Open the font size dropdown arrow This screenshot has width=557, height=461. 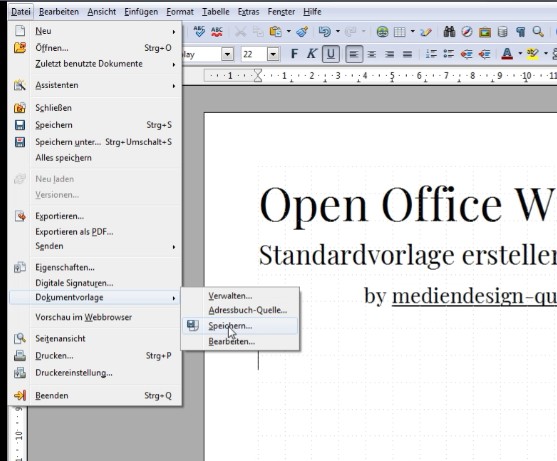pyautogui.click(x=273, y=54)
